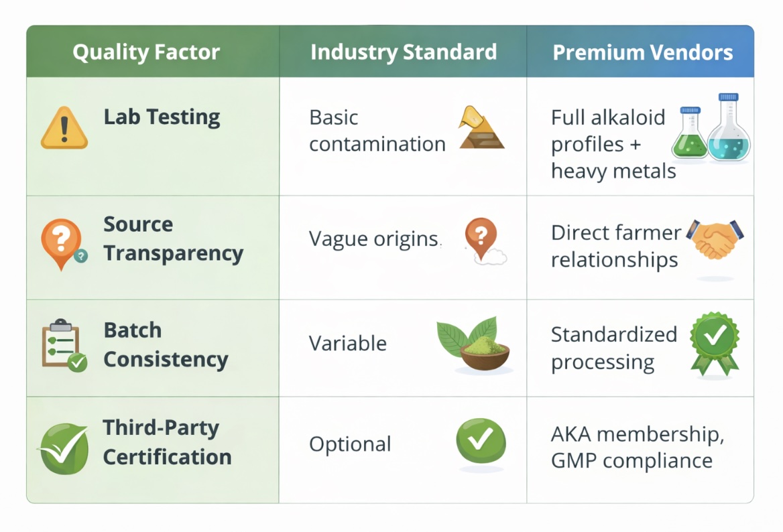783x532 pixels.
Task: Click the leaf and powder bowl icon
Action: click(x=474, y=343)
